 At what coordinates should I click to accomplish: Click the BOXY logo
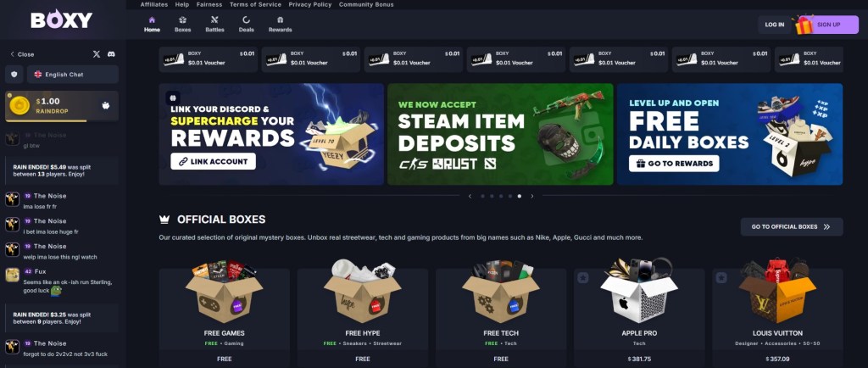(x=61, y=20)
